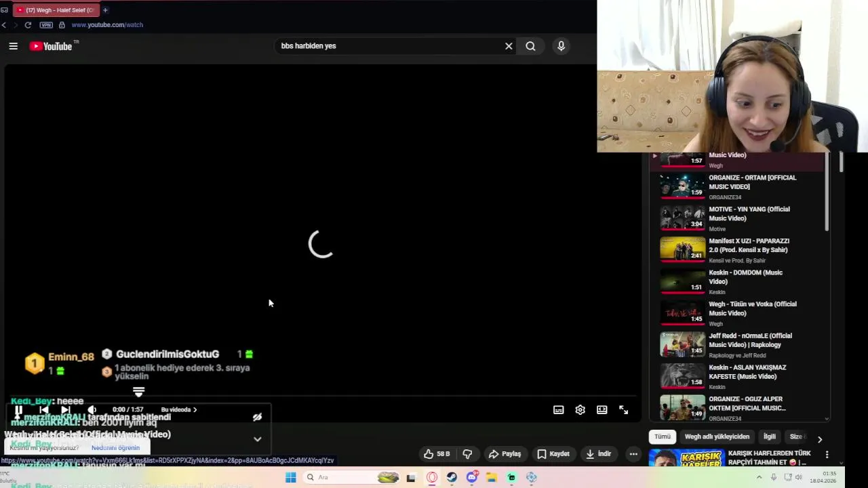Screen dimensions: 868x488
Task: Dislike the video
Action: [x=467, y=454]
